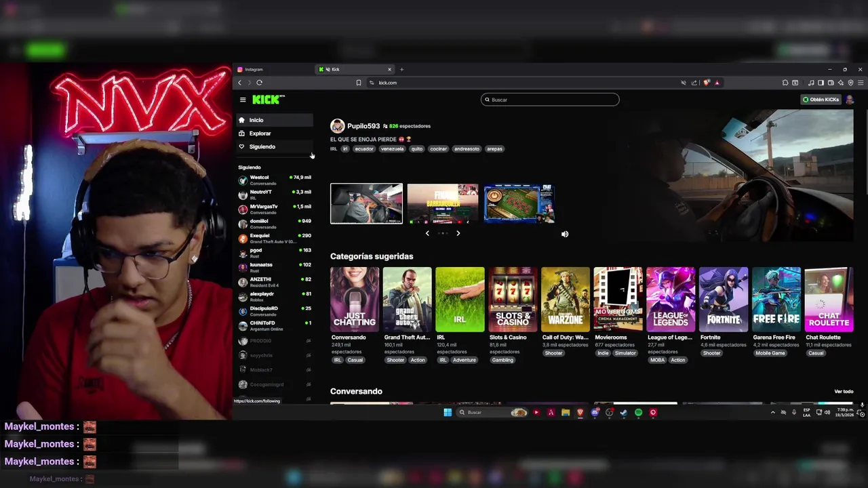Click the share icon in the address bar
Screen dimensions: 868x488
coord(694,83)
